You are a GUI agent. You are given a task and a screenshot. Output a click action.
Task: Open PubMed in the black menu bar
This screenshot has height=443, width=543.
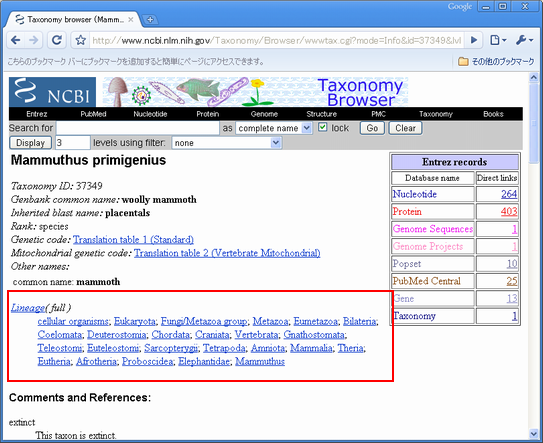93,114
